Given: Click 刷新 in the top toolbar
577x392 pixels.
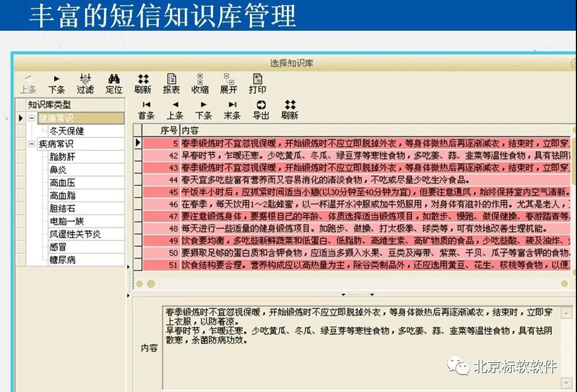Looking at the screenshot, I should (143, 84).
